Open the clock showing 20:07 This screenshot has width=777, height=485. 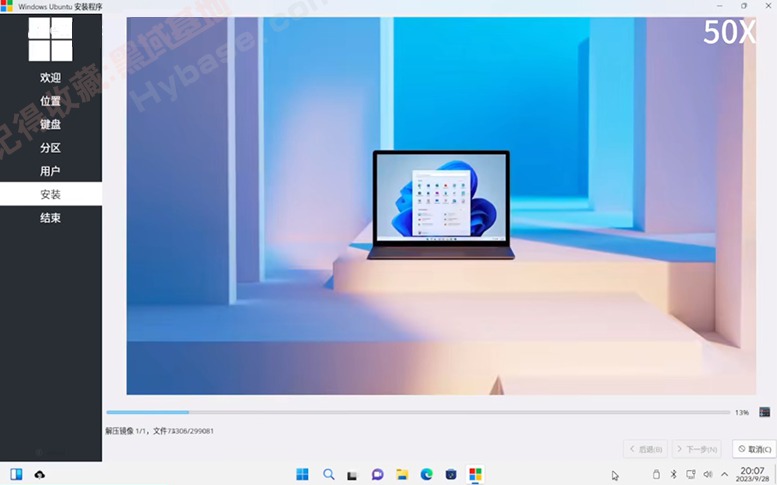click(x=752, y=474)
